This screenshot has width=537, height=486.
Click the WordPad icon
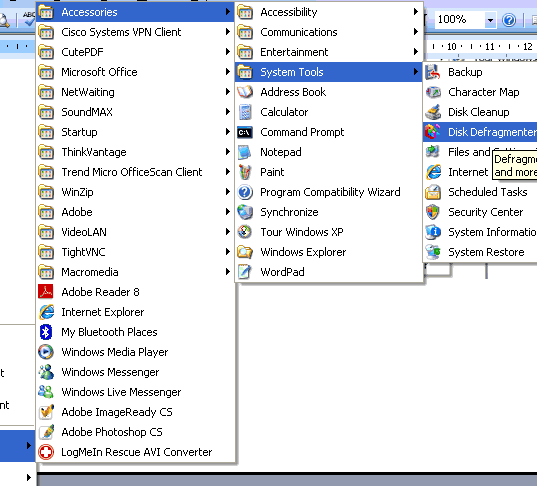coord(245,272)
